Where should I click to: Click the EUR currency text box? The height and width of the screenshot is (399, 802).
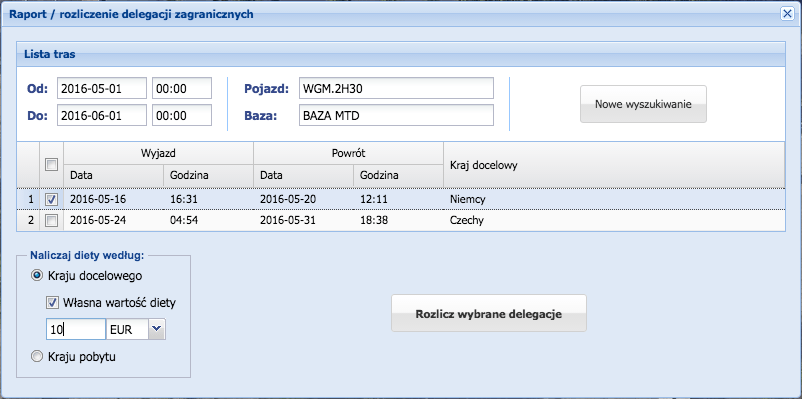pos(127,330)
